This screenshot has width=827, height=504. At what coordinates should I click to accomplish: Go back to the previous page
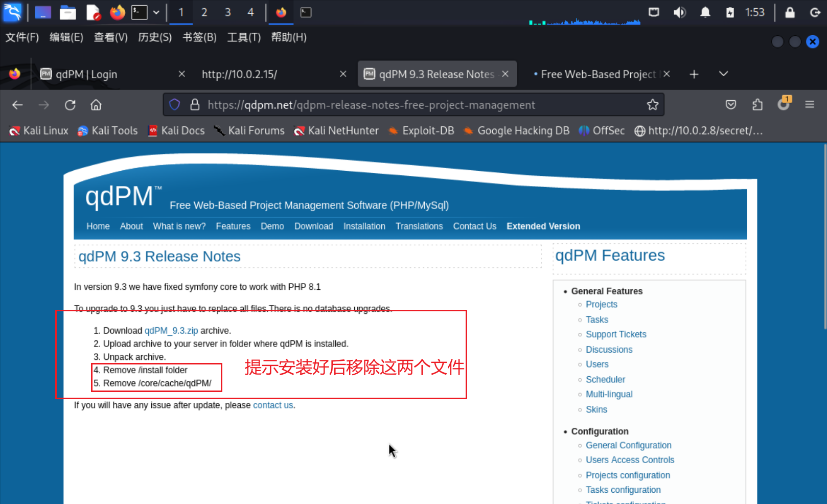[17, 105]
